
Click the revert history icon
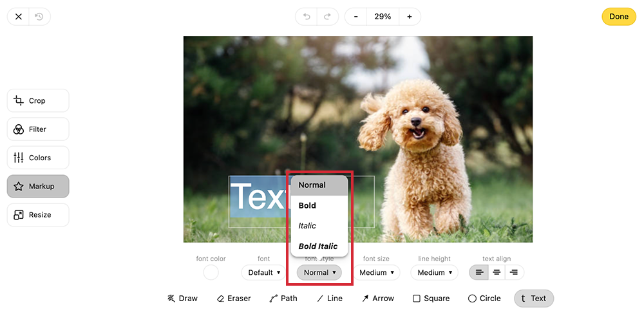pyautogui.click(x=39, y=17)
